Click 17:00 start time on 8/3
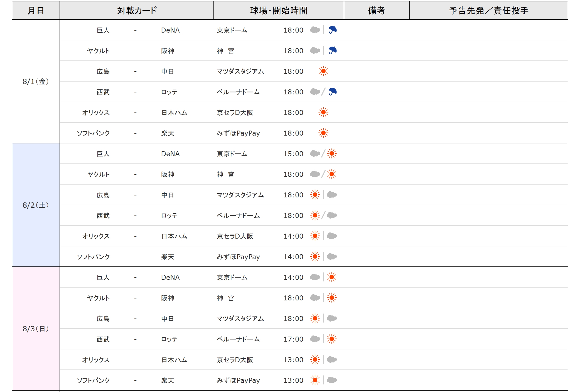The width and height of the screenshot is (580, 392). [x=293, y=339]
